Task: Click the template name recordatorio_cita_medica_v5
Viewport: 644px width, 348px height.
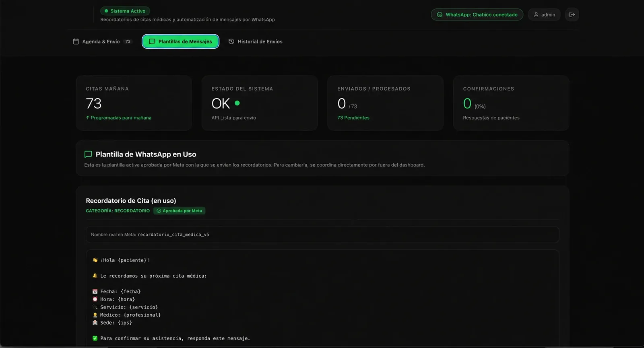Action: coord(173,235)
